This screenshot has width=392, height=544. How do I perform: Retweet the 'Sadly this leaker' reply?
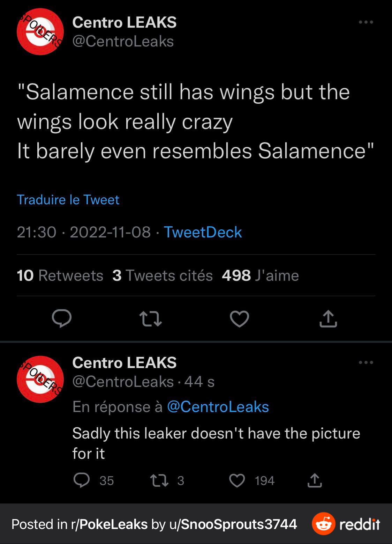tap(159, 480)
